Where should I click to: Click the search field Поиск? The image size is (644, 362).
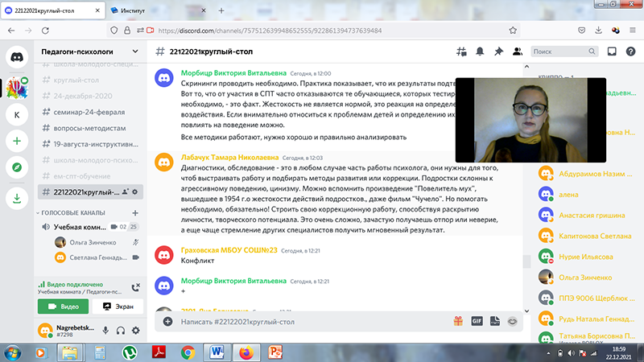[x=564, y=51]
